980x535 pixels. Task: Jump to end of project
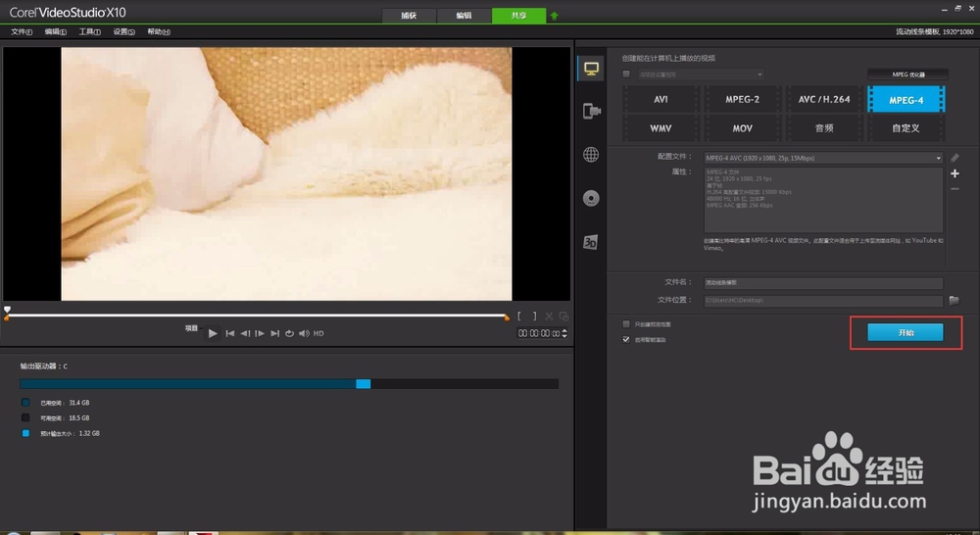click(x=274, y=333)
